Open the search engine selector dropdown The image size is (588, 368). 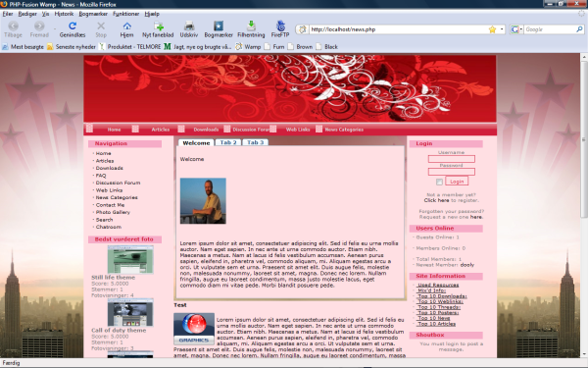click(x=516, y=29)
